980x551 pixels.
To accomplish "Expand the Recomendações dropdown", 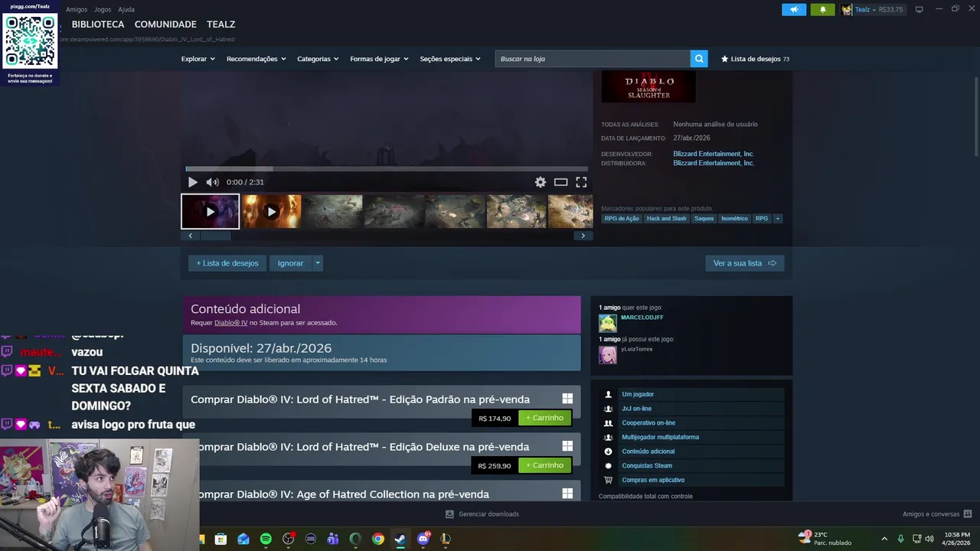I will [x=256, y=59].
